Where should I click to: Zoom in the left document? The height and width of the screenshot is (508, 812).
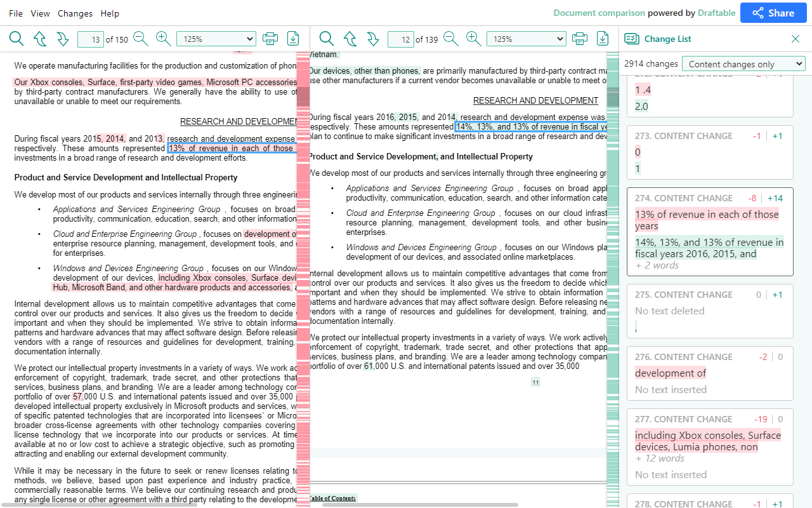click(x=164, y=39)
